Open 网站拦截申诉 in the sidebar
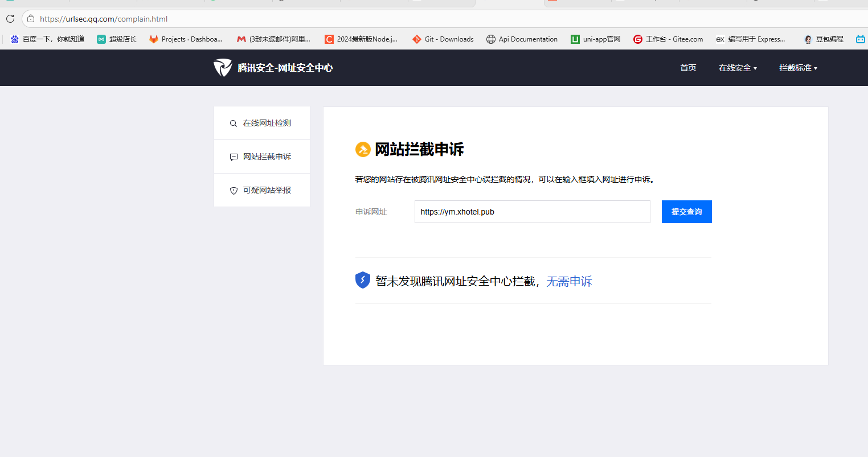This screenshot has height=457, width=868. pyautogui.click(x=262, y=157)
